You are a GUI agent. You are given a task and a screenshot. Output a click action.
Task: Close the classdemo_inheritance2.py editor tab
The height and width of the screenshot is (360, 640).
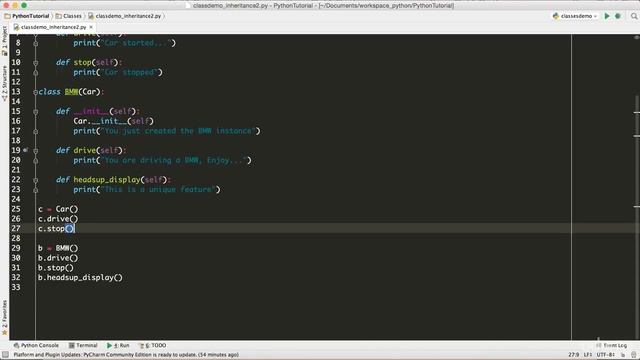coord(91,27)
